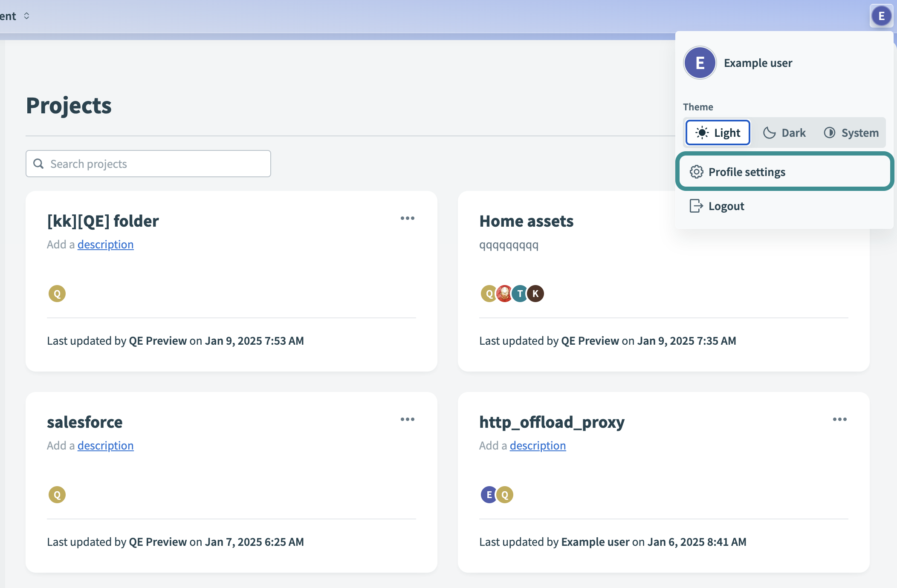Switch to the Dark theme
The height and width of the screenshot is (588, 897).
click(x=784, y=133)
